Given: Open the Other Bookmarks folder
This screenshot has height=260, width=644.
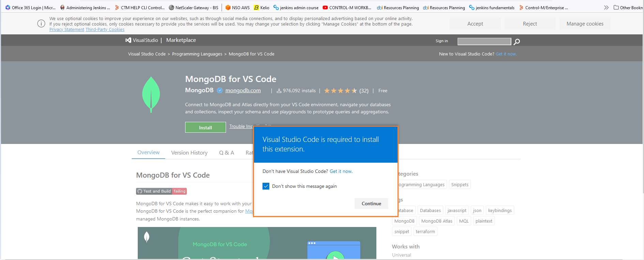Looking at the screenshot, I should [x=628, y=7].
